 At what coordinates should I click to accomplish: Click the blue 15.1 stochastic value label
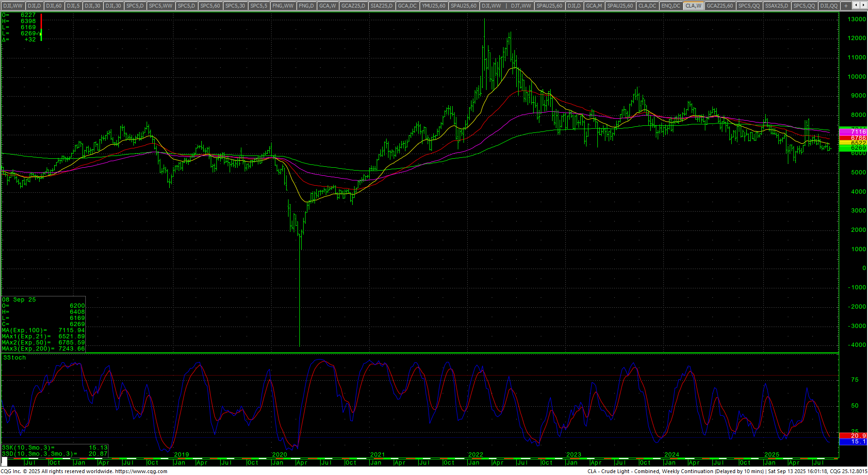tap(853, 442)
